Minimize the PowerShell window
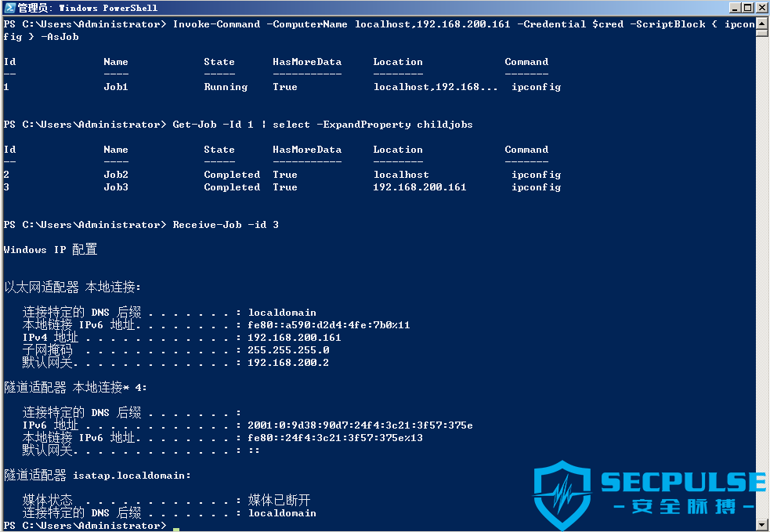Viewport: 770px width, 532px height. tap(735, 7)
